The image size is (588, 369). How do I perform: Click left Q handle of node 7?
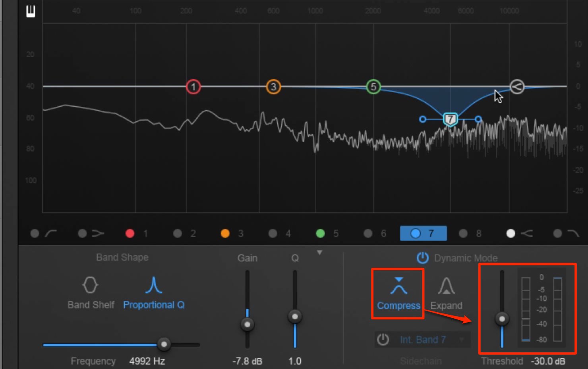click(x=423, y=119)
